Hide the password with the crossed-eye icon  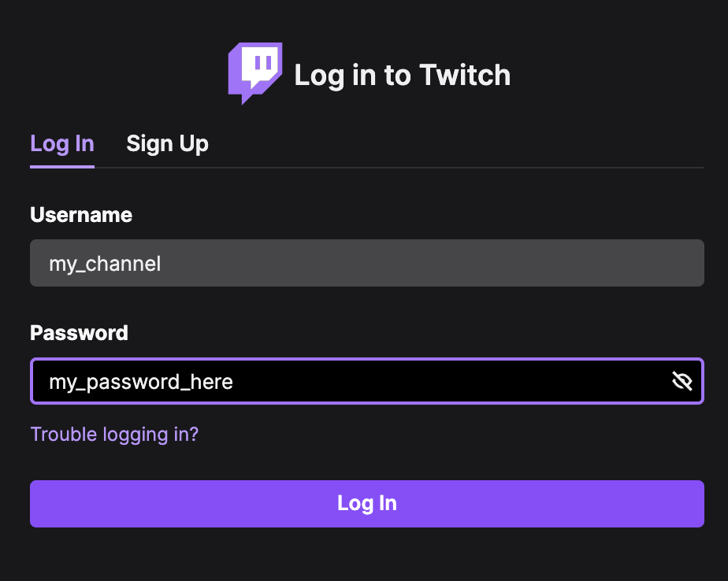[682, 381]
